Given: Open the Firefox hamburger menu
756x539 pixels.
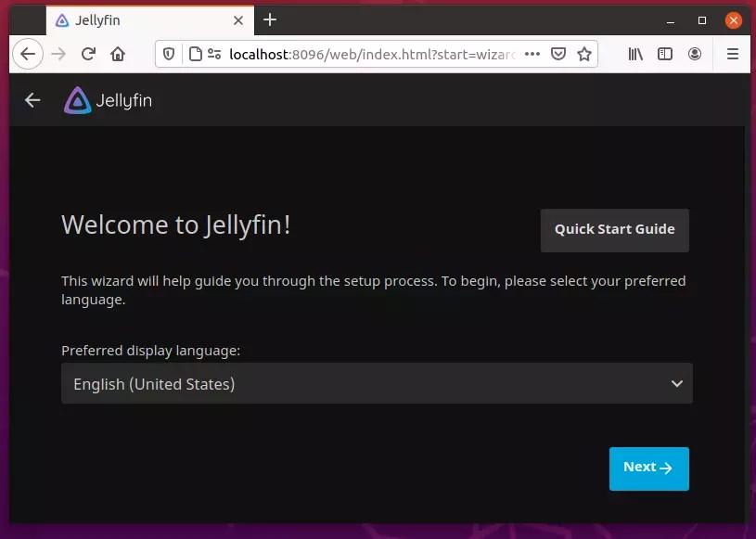Looking at the screenshot, I should pyautogui.click(x=732, y=54).
